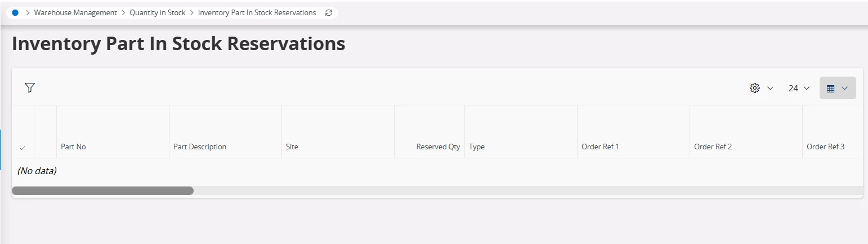This screenshot has width=868, height=244.
Task: Select the Order Ref 2 column header
Action: 713,147
